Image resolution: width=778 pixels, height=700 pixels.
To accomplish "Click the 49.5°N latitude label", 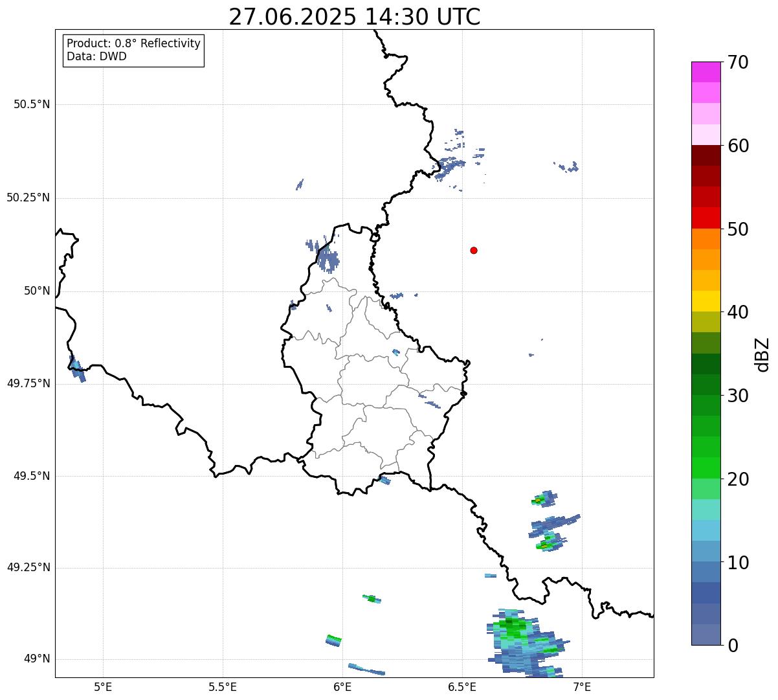I will [x=32, y=476].
